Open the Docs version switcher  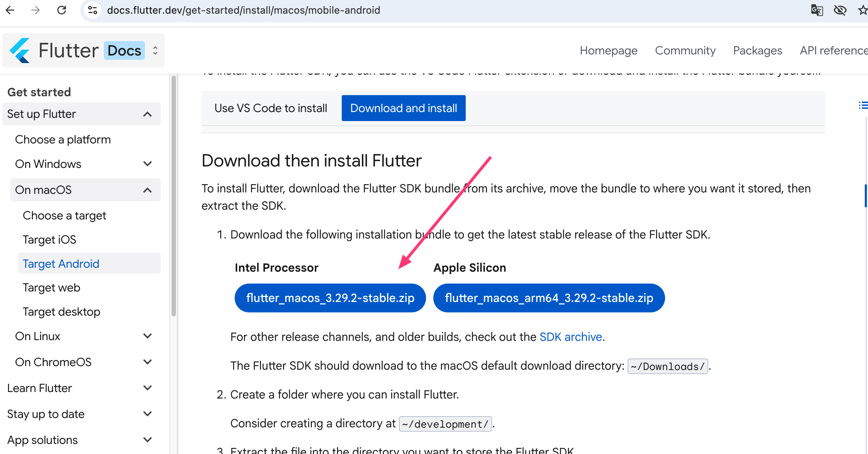pyautogui.click(x=155, y=50)
